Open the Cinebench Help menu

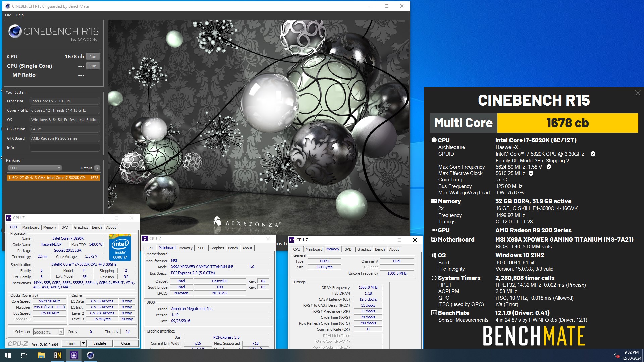point(20,15)
